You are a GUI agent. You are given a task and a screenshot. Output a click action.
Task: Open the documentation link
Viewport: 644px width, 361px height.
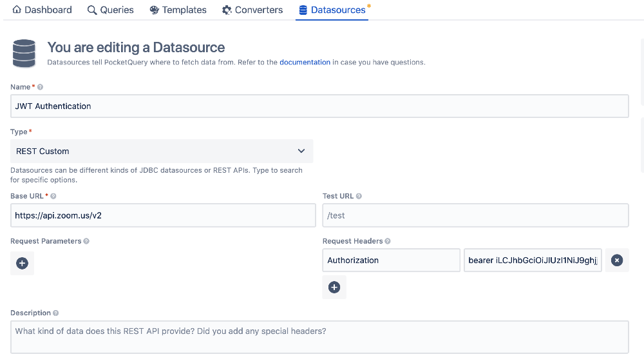click(x=305, y=63)
